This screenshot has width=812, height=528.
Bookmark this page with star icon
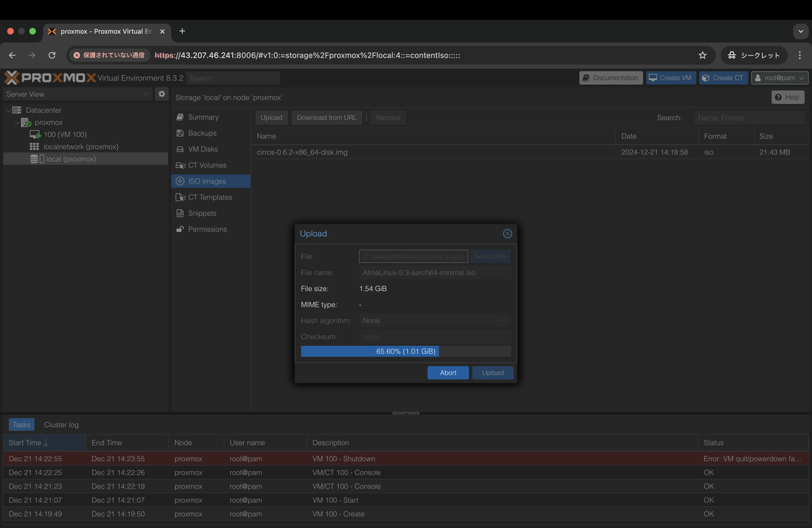[702, 56]
